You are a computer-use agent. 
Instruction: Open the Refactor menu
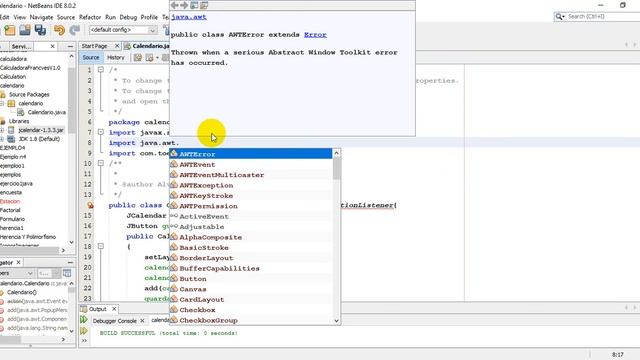pyautogui.click(x=90, y=17)
